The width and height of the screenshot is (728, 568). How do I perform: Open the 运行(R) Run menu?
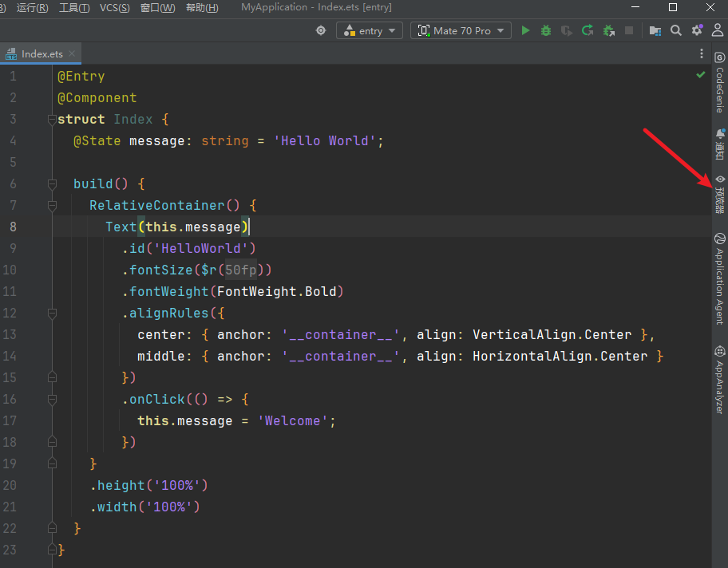click(32, 8)
